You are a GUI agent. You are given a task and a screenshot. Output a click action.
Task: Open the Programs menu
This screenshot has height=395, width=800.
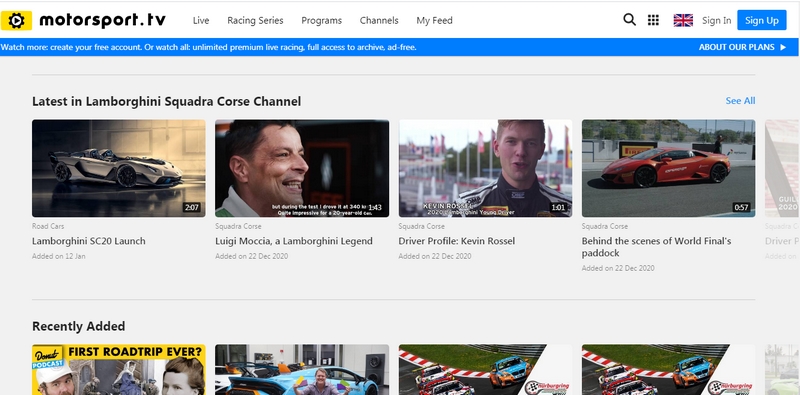pos(321,20)
